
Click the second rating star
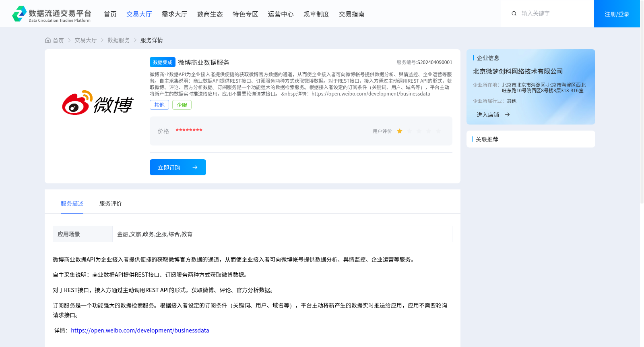(409, 131)
